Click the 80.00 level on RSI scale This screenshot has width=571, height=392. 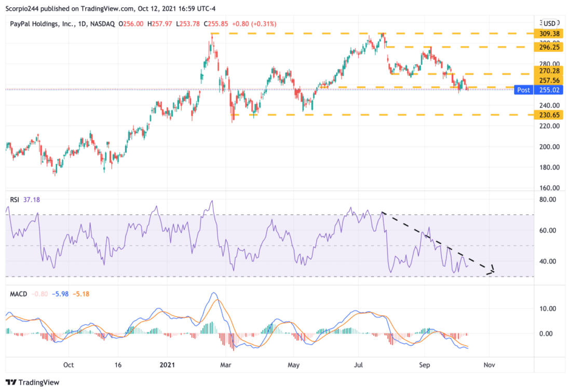548,200
